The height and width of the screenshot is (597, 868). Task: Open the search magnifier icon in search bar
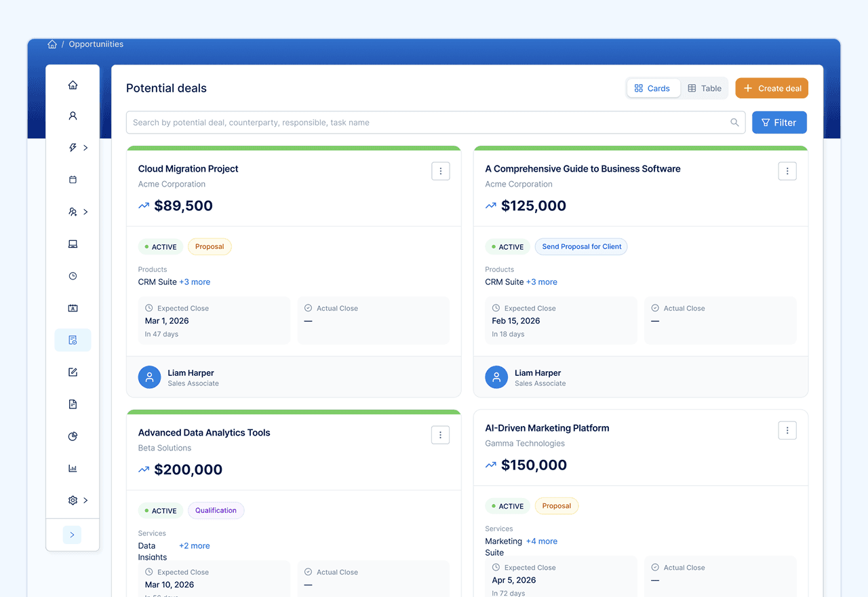coord(734,122)
